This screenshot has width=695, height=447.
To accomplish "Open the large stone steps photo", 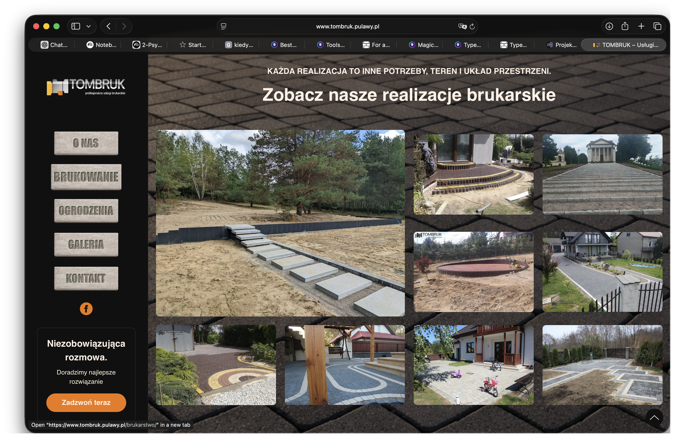I will (x=280, y=223).
